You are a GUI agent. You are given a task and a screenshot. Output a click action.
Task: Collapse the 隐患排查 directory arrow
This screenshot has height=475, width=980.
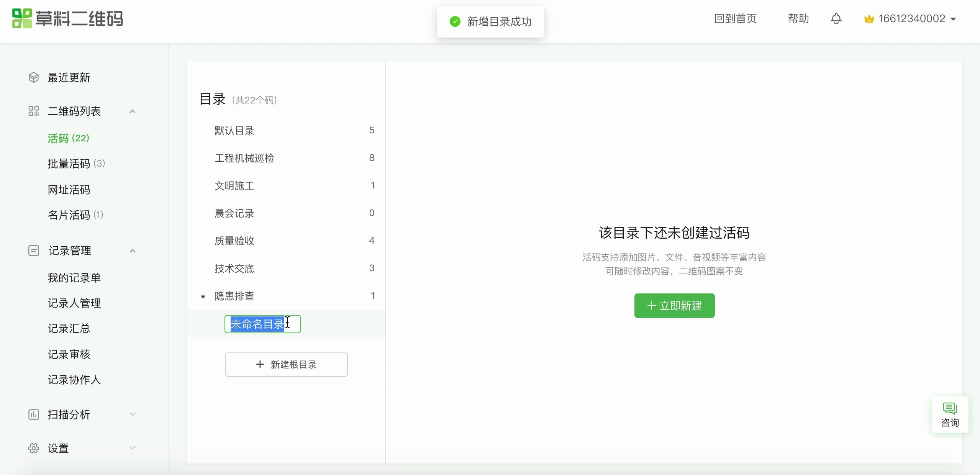coord(203,296)
